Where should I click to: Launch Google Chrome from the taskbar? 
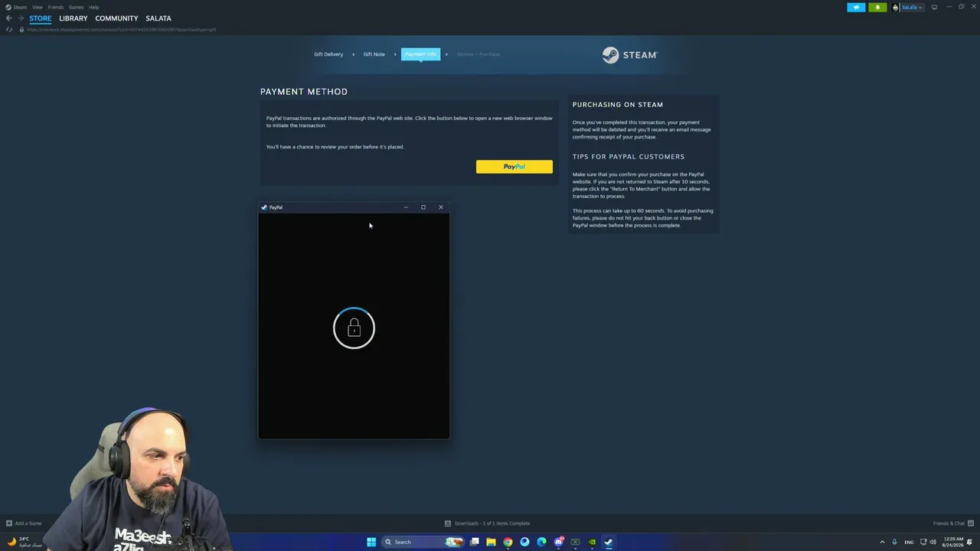(x=508, y=542)
